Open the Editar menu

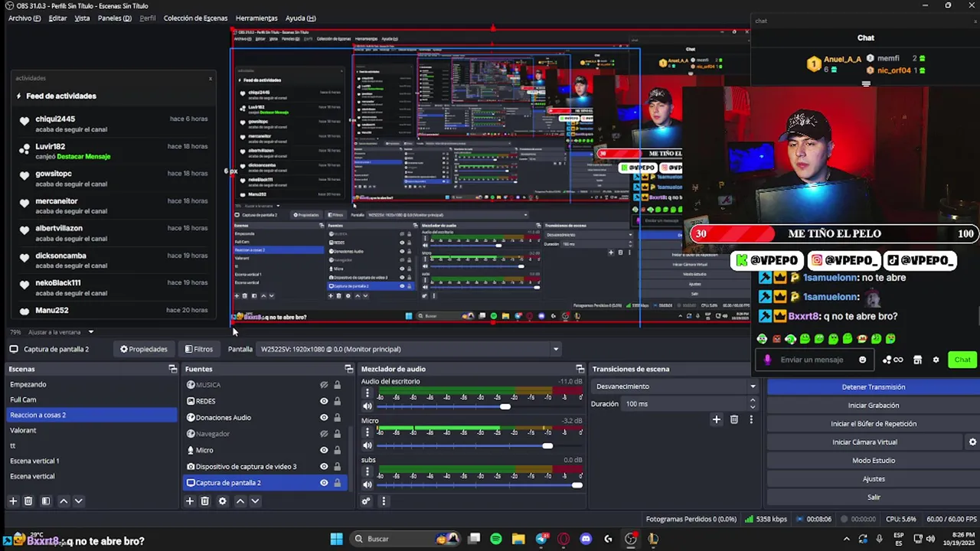click(57, 18)
